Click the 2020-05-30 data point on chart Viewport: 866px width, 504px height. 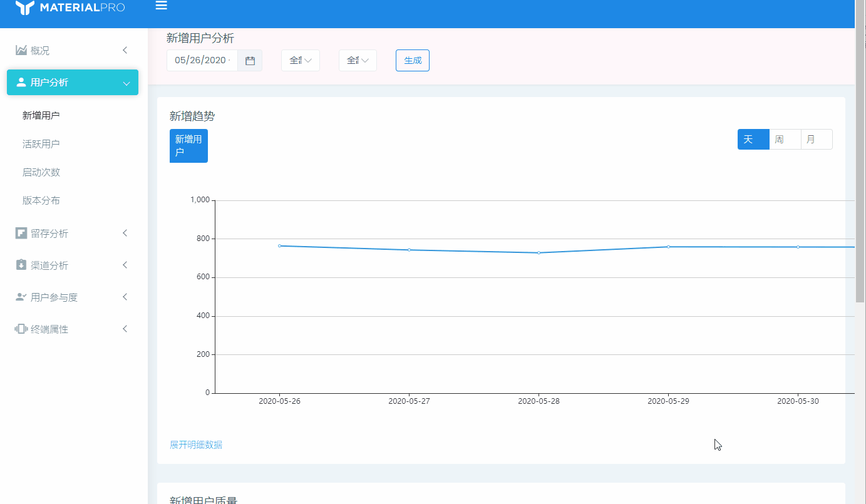coord(798,247)
